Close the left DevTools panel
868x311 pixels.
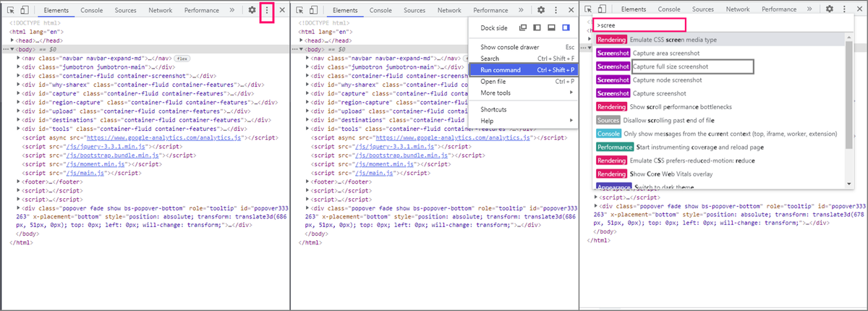[x=282, y=10]
